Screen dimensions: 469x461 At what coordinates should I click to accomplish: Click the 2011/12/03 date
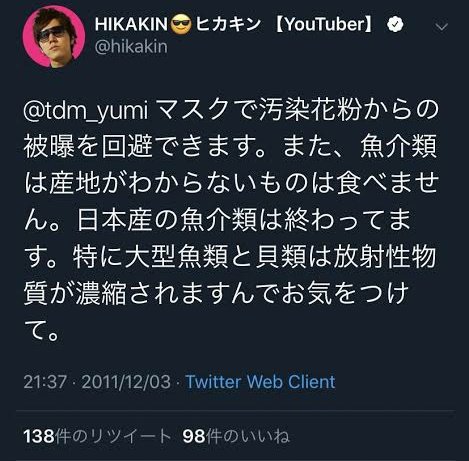click(x=126, y=382)
